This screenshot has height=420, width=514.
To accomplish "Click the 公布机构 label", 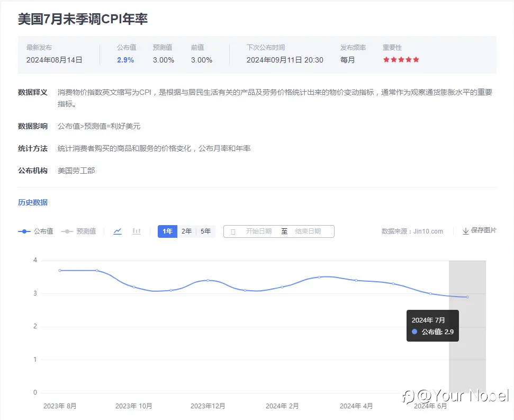I will tap(33, 171).
